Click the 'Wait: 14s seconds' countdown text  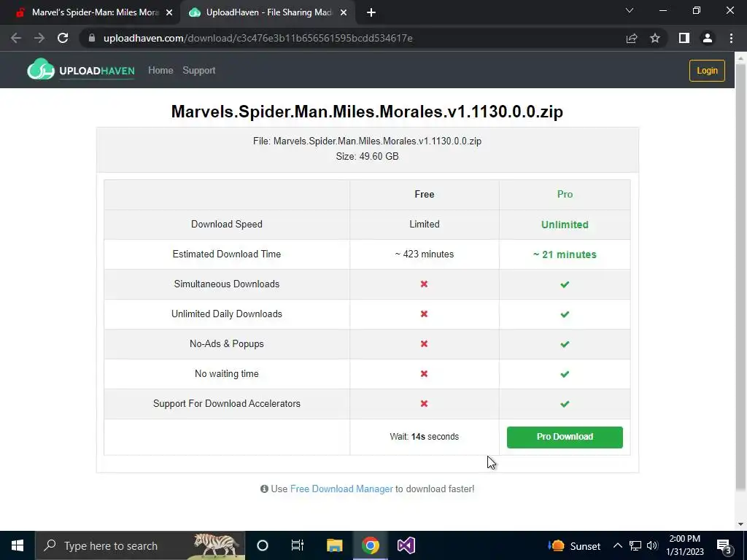click(x=424, y=437)
